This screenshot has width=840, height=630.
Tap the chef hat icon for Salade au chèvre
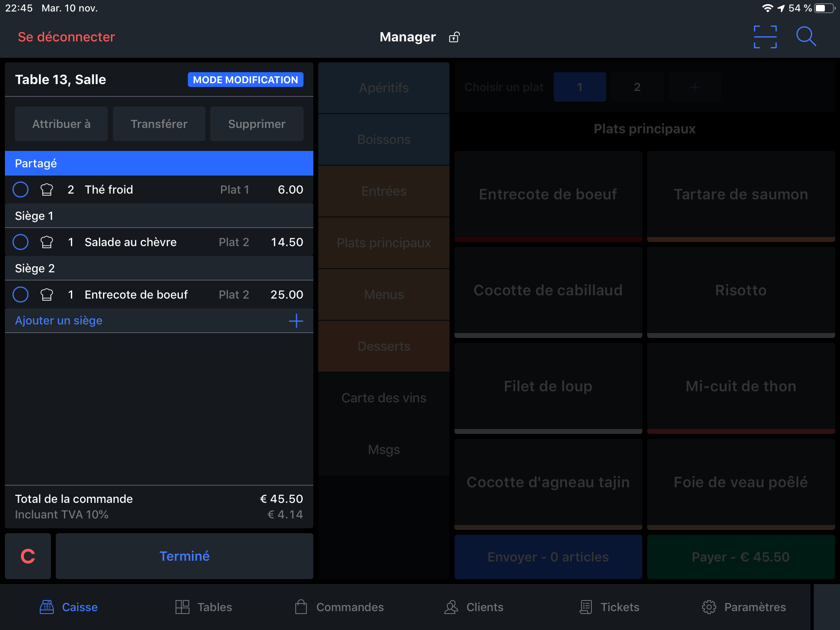tap(47, 242)
